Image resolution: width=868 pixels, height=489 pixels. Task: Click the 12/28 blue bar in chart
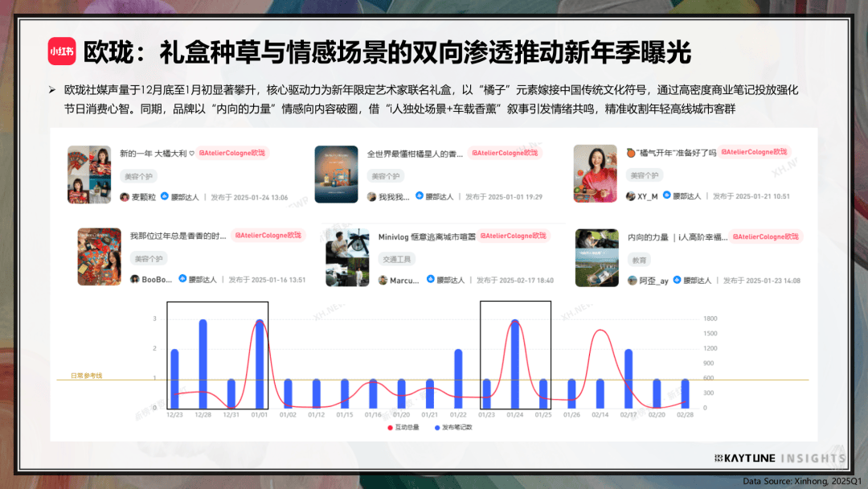click(203, 364)
